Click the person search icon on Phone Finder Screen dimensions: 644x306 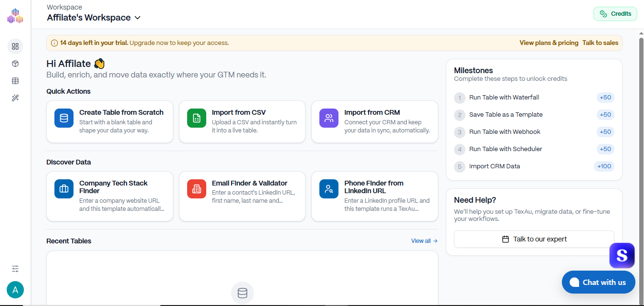pos(329,189)
